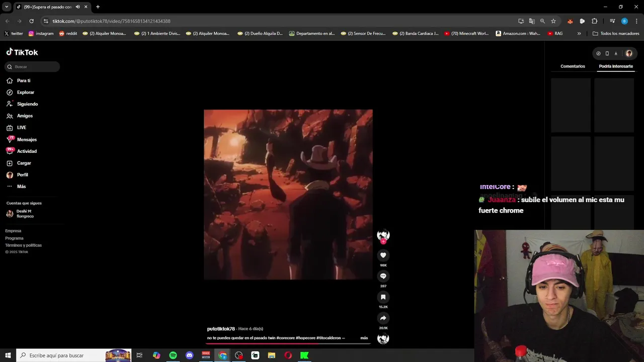The height and width of the screenshot is (362, 644).
Task: Expand the tab search dropdown
Action: click(x=7, y=7)
